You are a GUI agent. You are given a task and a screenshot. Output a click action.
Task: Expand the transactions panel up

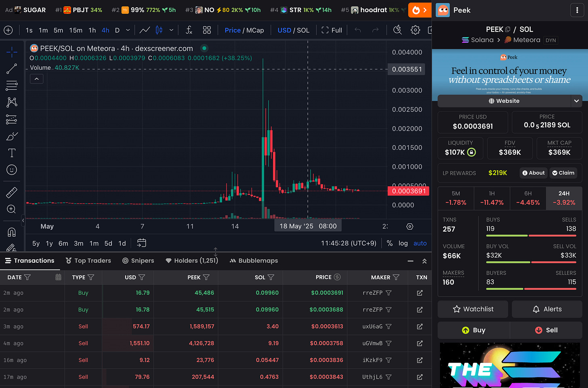pyautogui.click(x=424, y=261)
